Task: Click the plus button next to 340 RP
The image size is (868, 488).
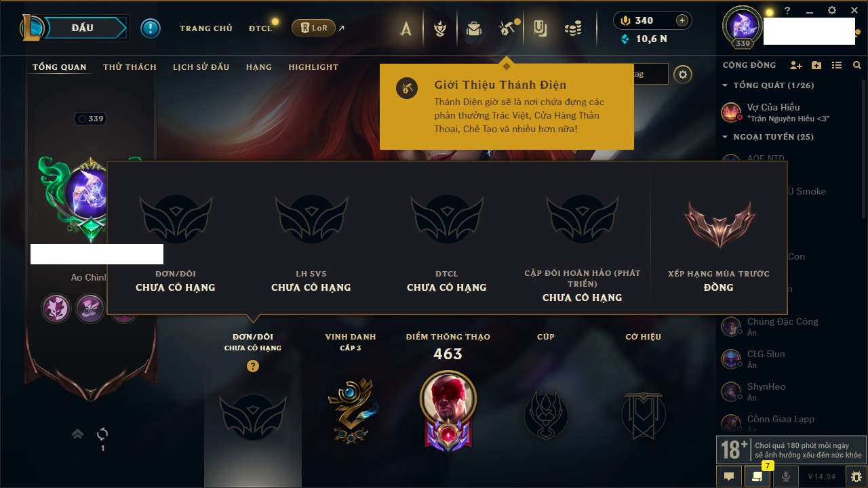Action: point(682,20)
